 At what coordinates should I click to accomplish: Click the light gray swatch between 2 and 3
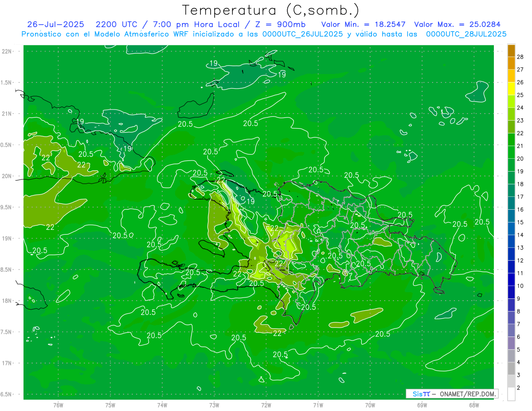(511, 381)
